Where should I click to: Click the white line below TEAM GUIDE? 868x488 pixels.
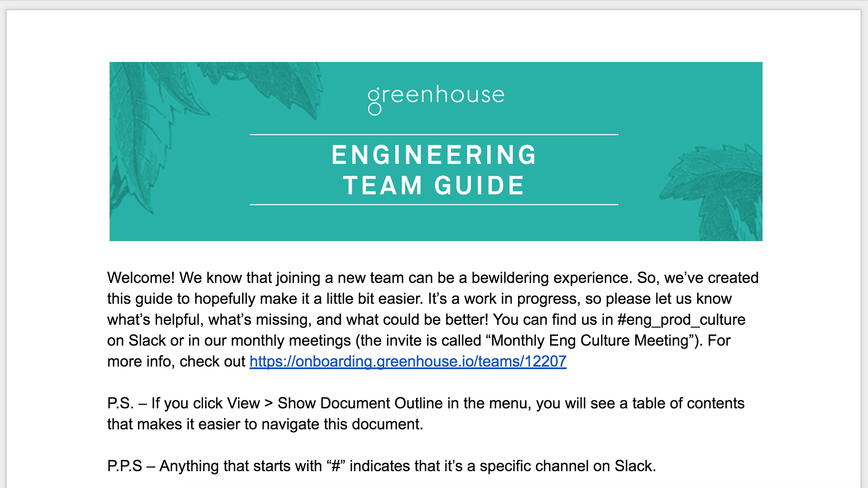[434, 204]
